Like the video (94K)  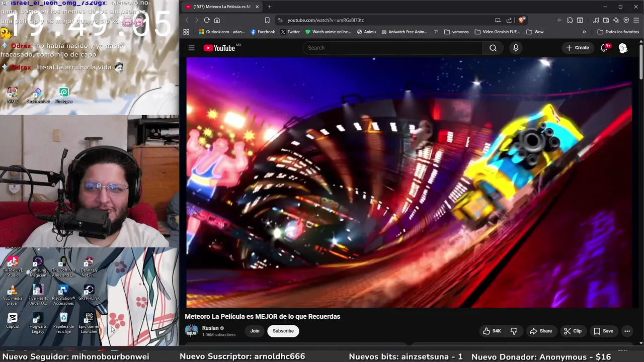pyautogui.click(x=492, y=331)
